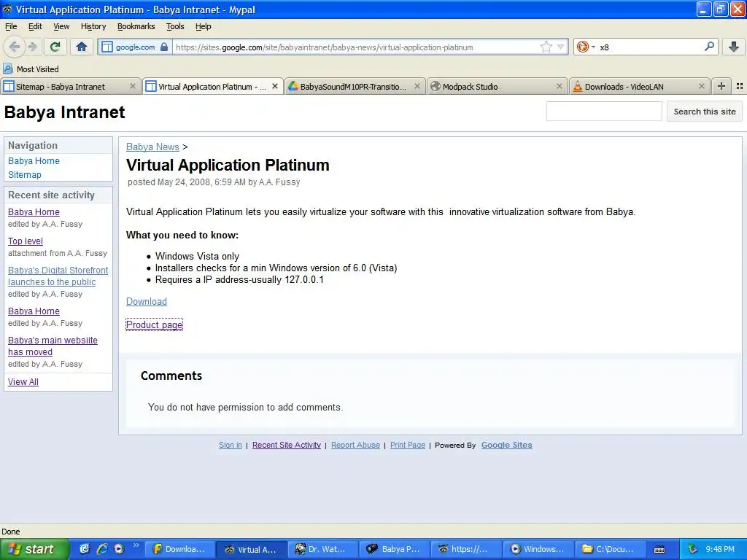Viewport: 747px width, 560px height.
Task: Click the Search this site button
Action: point(705,112)
